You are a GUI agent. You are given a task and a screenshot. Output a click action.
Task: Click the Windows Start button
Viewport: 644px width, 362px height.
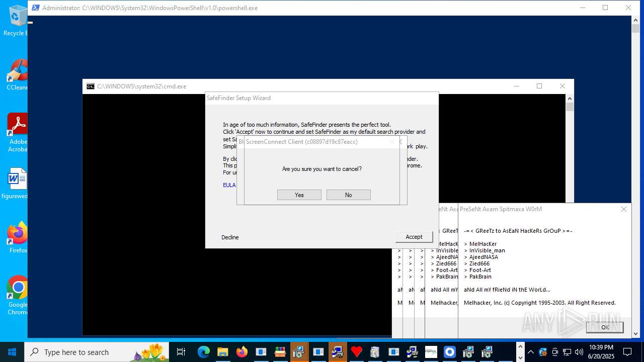pyautogui.click(x=12, y=352)
